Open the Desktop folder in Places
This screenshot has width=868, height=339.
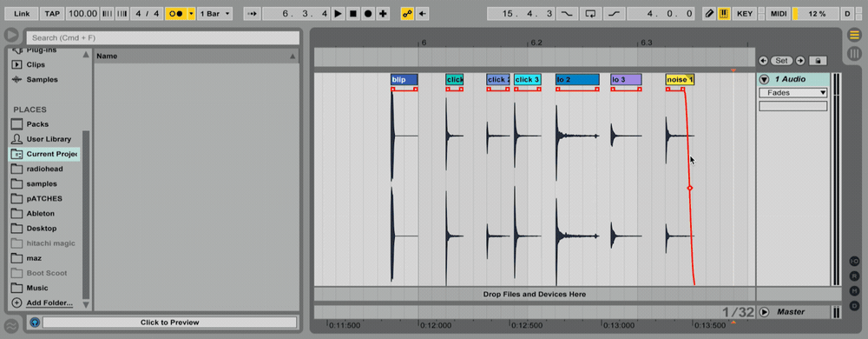(42, 229)
